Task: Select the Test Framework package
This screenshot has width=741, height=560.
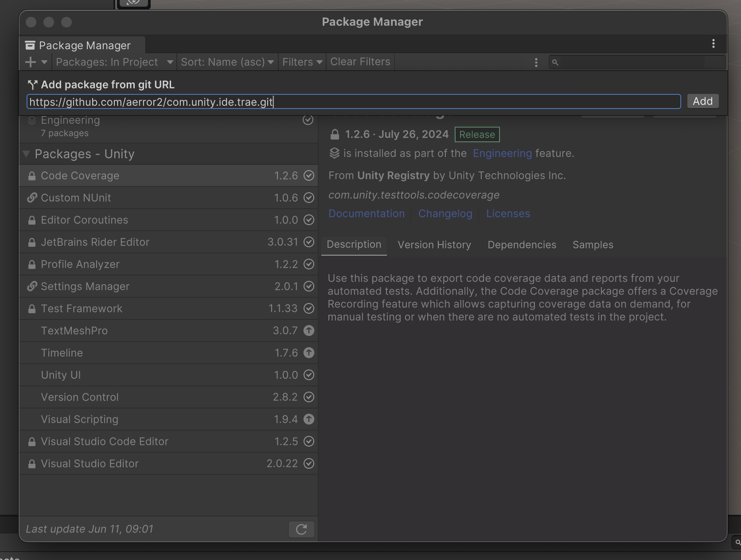Action: 168,309
